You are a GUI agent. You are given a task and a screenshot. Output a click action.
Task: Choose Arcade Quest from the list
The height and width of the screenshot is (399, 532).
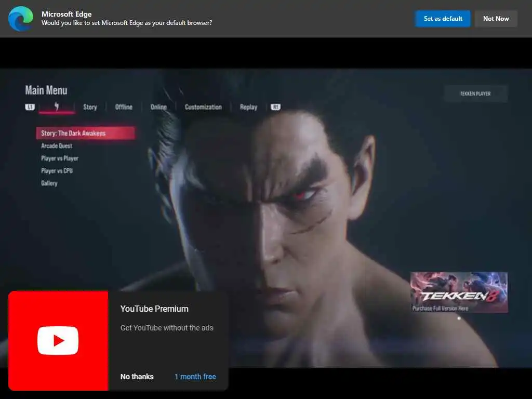pyautogui.click(x=57, y=146)
